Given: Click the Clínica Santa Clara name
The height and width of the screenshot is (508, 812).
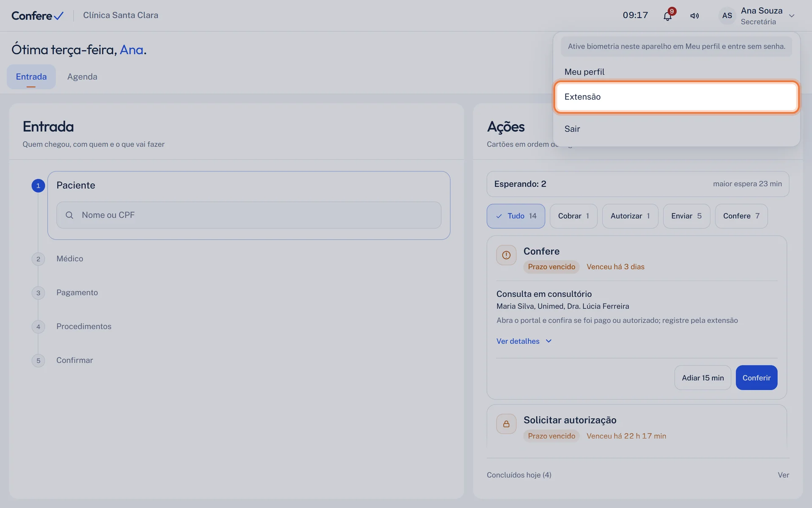Looking at the screenshot, I should pos(121,15).
